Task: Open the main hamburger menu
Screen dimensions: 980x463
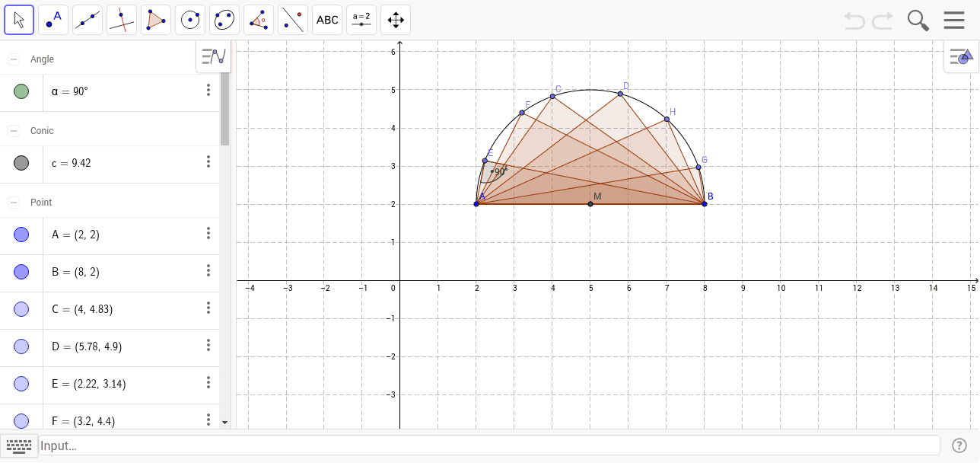Action: [954, 21]
